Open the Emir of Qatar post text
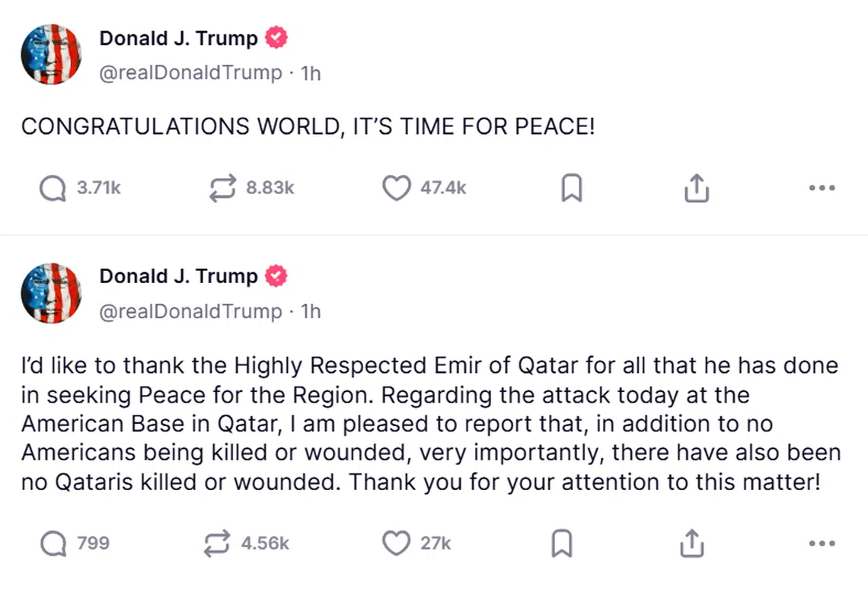This screenshot has height=589, width=868. pos(430,424)
